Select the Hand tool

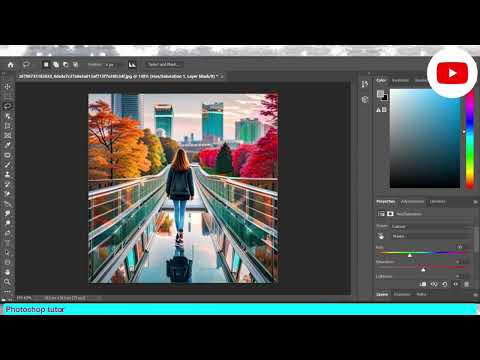click(x=7, y=272)
